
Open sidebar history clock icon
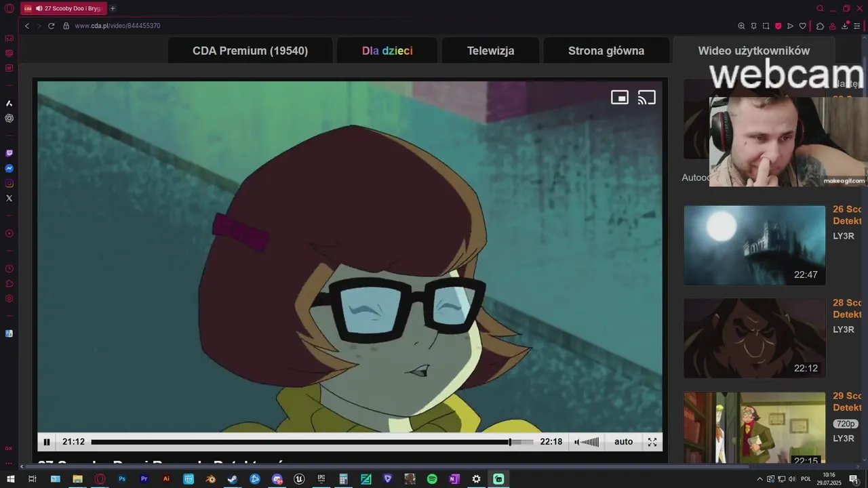pos(9,268)
